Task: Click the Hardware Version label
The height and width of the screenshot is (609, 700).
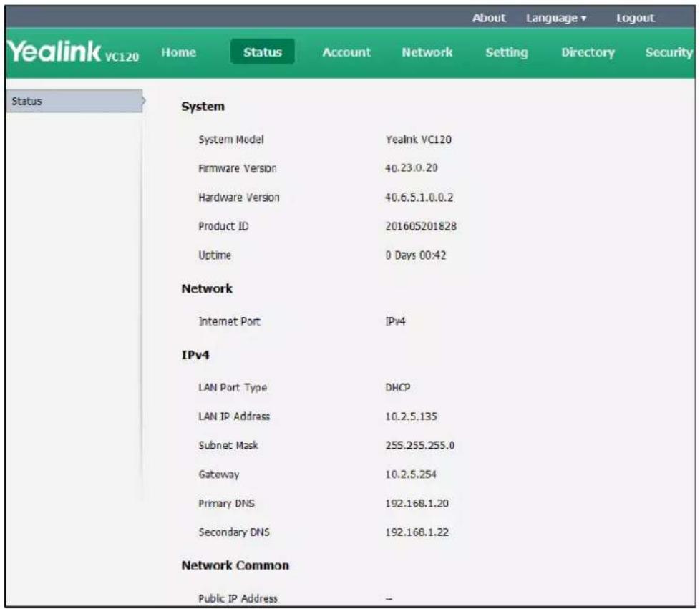Action: pos(239,198)
